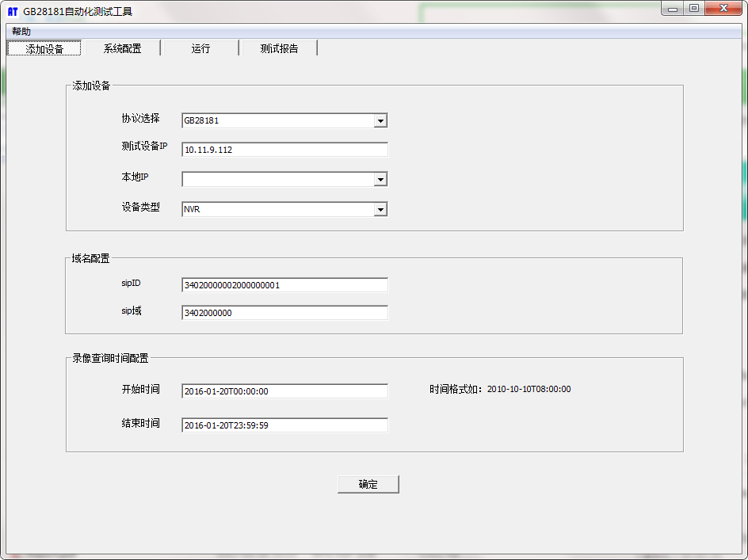Focus the 测试设备IP input field
The image size is (748, 560).
pyautogui.click(x=284, y=150)
